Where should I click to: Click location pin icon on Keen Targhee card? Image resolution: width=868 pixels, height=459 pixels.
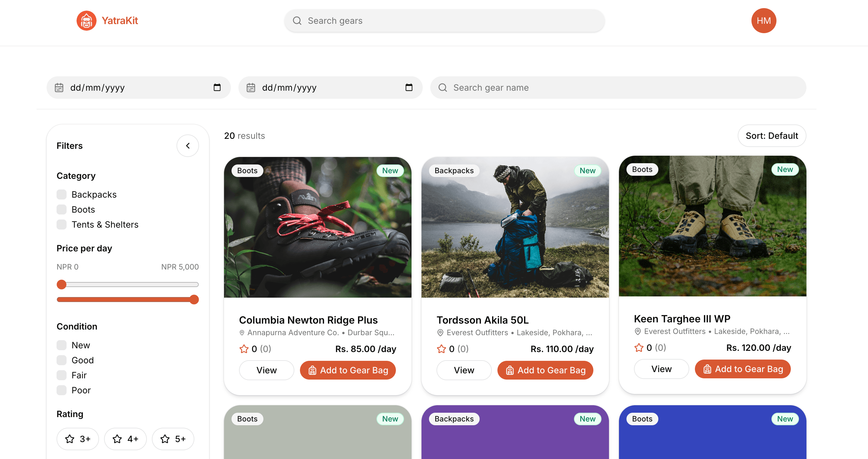(x=637, y=331)
